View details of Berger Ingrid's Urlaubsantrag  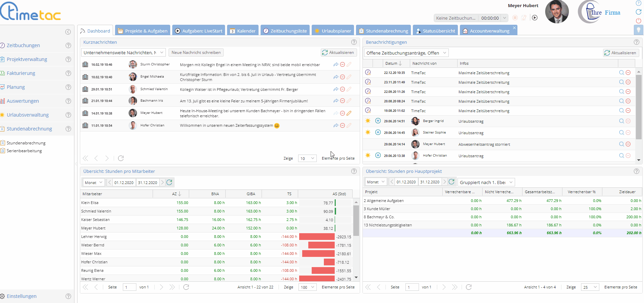[621, 121]
